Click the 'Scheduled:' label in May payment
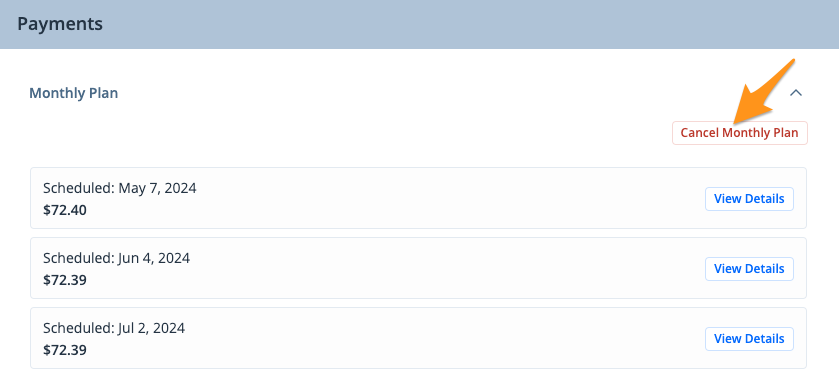The image size is (839, 389). (x=79, y=188)
